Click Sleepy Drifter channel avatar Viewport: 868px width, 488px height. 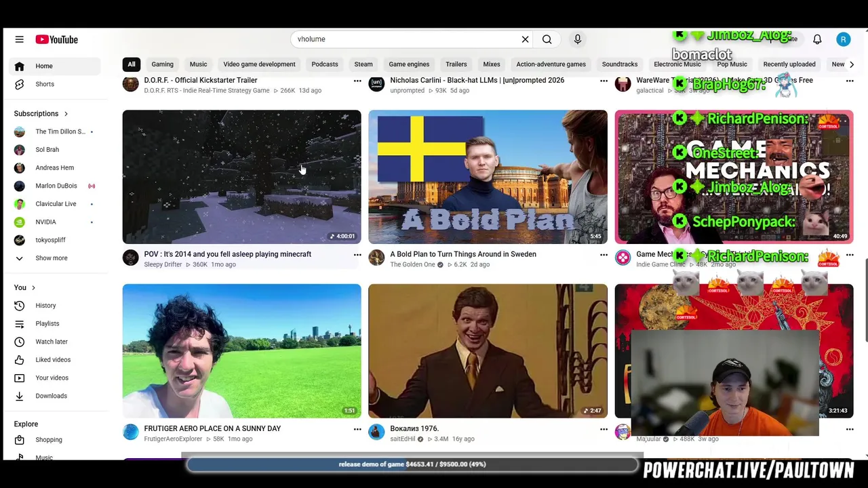click(130, 258)
